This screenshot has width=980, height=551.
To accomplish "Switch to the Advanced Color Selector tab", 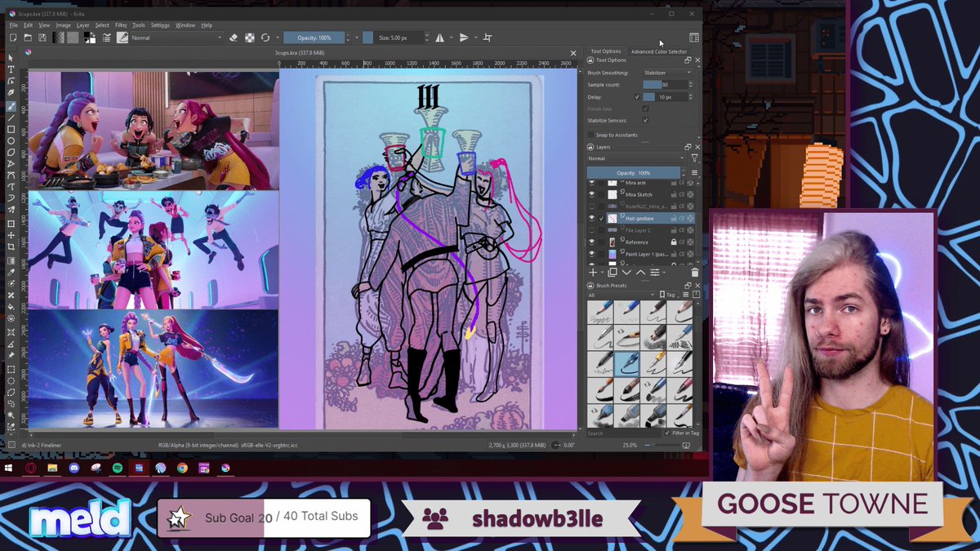I will pos(659,51).
